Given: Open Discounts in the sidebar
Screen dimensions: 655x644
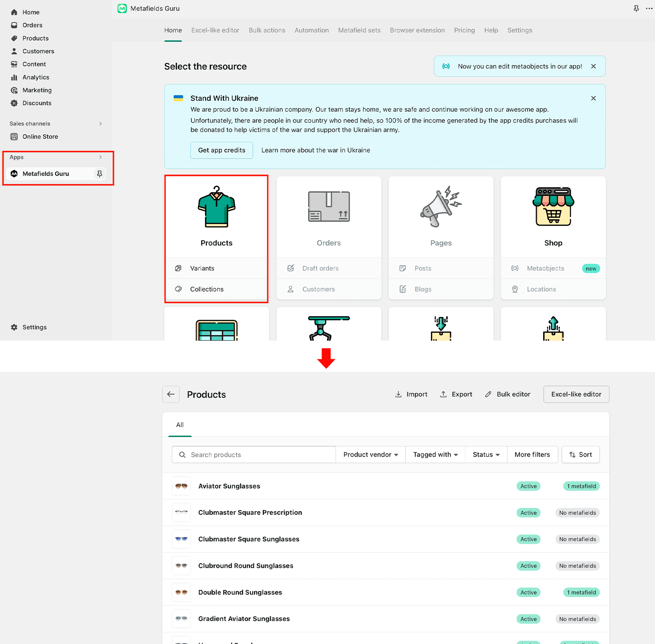Looking at the screenshot, I should [x=37, y=103].
